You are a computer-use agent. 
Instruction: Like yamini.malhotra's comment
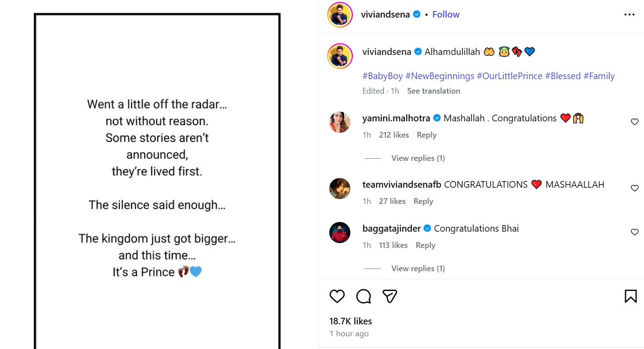[634, 122]
